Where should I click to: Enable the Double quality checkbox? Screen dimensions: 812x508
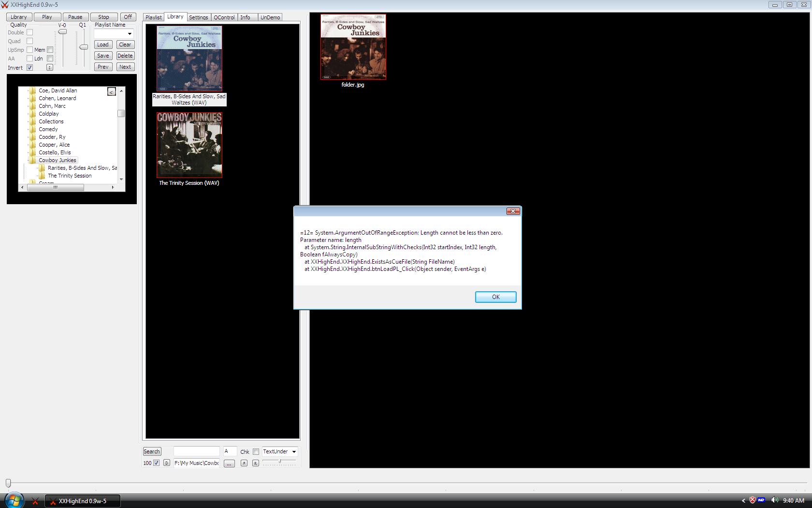[29, 32]
